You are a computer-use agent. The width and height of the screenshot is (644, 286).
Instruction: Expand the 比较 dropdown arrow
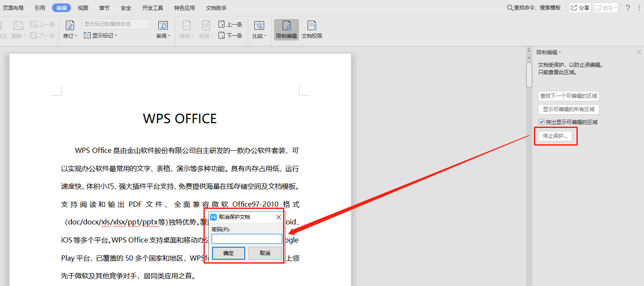coord(265,36)
